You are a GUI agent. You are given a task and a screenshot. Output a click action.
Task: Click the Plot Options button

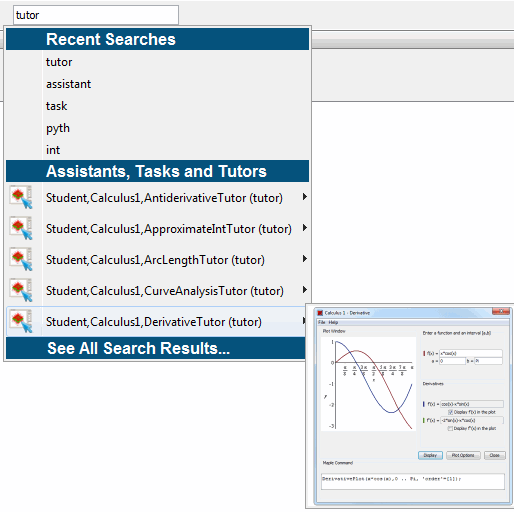[x=463, y=455]
